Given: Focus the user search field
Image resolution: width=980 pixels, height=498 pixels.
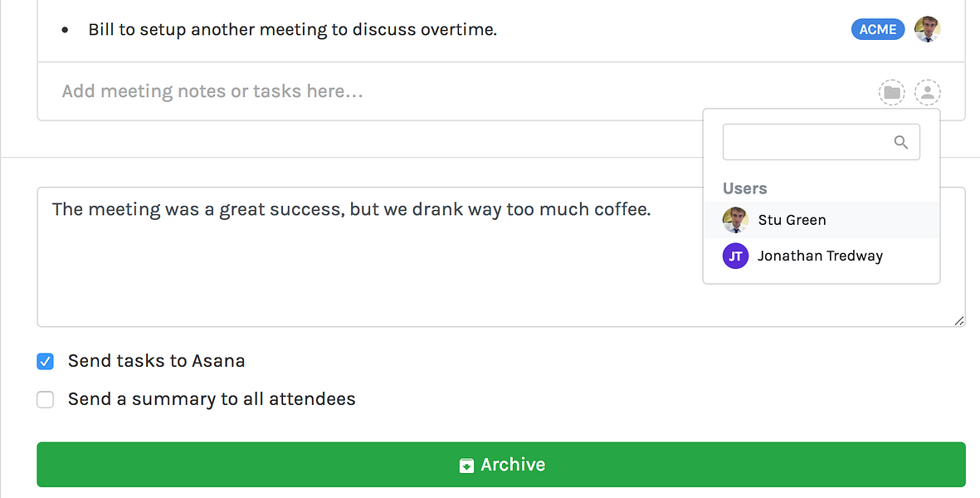Looking at the screenshot, I should click(x=805, y=143).
